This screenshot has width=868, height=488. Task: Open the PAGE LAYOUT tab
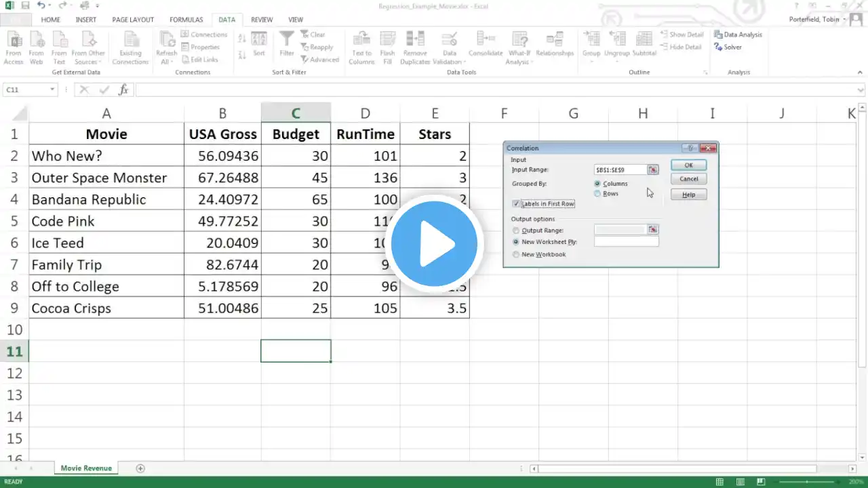tap(133, 20)
